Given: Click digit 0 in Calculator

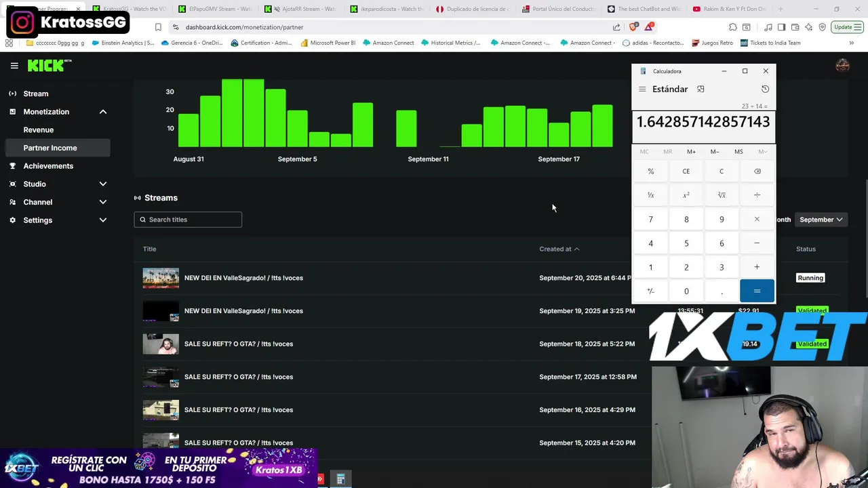Looking at the screenshot, I should tap(686, 291).
